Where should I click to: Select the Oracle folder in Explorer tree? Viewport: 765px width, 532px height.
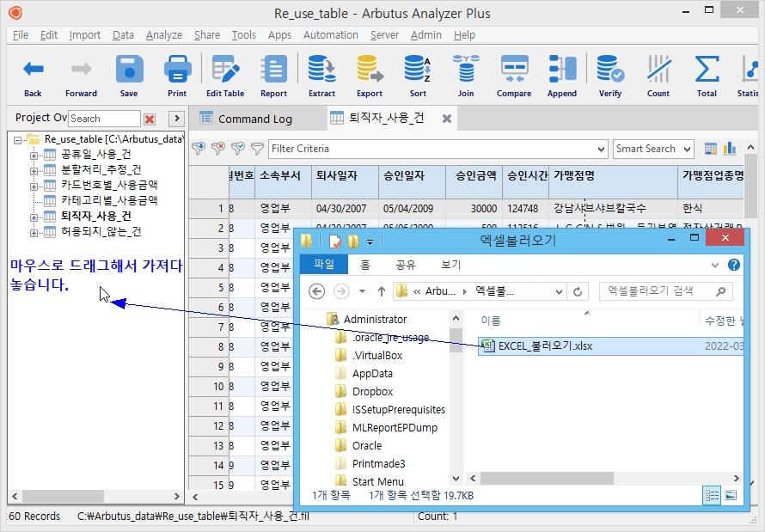click(367, 446)
